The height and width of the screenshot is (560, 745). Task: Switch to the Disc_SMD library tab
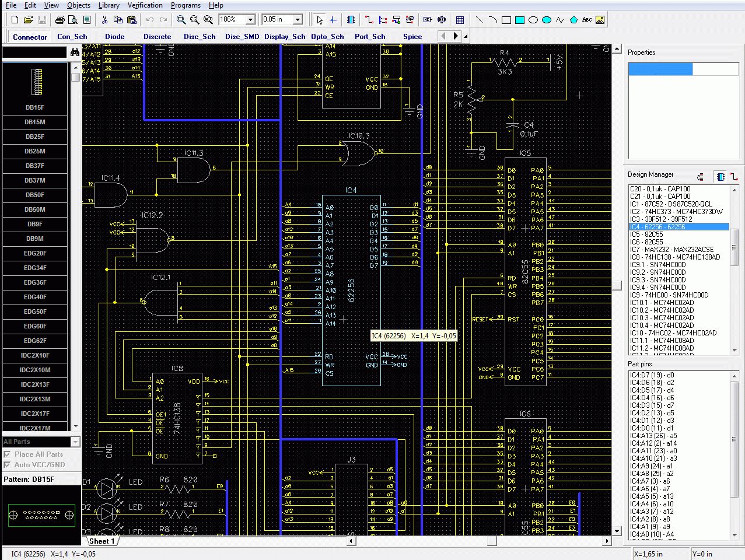[x=242, y=36]
